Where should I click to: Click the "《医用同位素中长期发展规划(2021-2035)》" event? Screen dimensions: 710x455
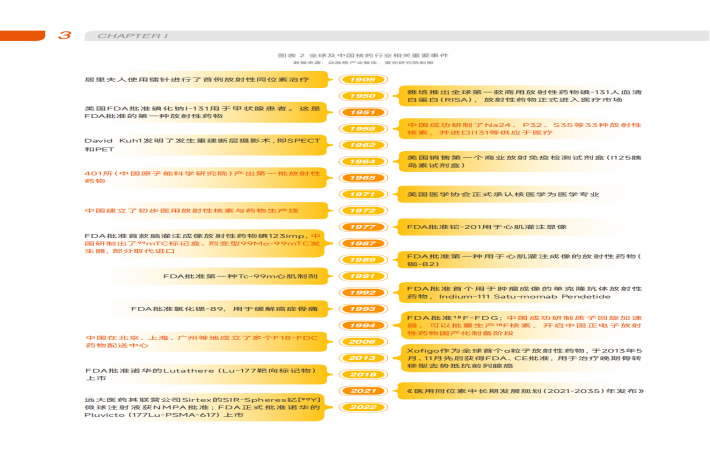[x=525, y=391]
